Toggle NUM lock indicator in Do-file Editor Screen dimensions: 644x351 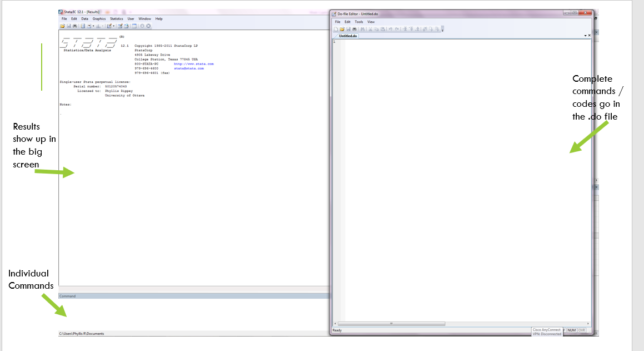tap(572, 330)
